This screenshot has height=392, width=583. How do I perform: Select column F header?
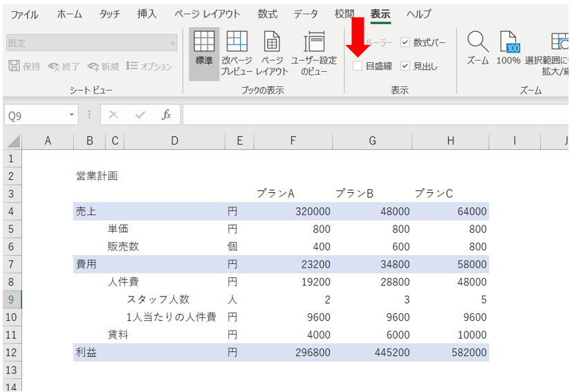coord(293,141)
